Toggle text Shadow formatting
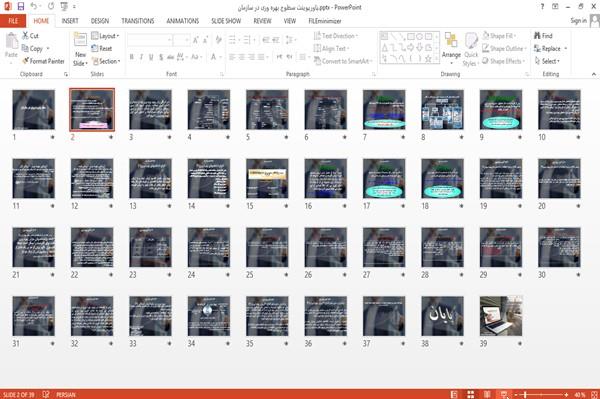This screenshot has width=600, height=399. (x=161, y=57)
